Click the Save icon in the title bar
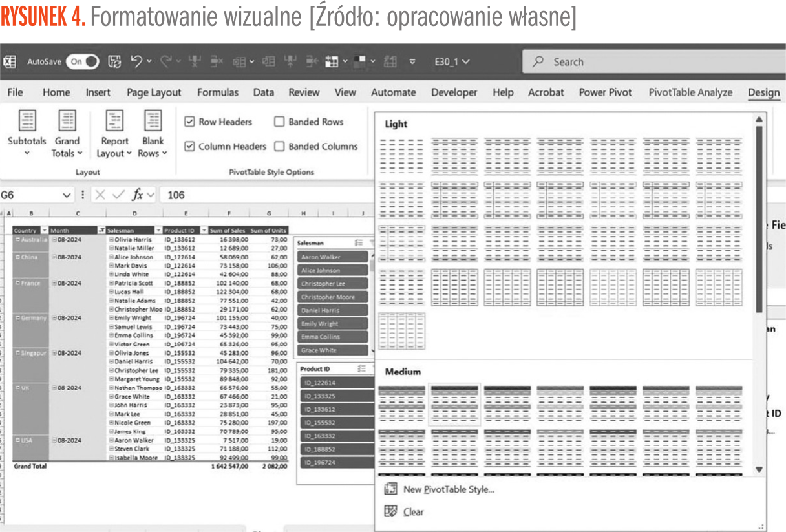Viewport: 786px width, 532px height. pyautogui.click(x=114, y=61)
